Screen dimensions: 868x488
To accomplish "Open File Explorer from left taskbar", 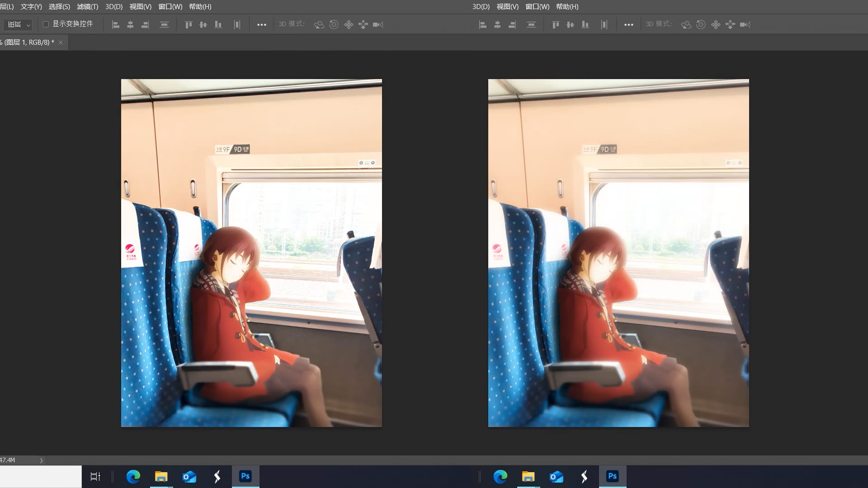I will coord(161,477).
